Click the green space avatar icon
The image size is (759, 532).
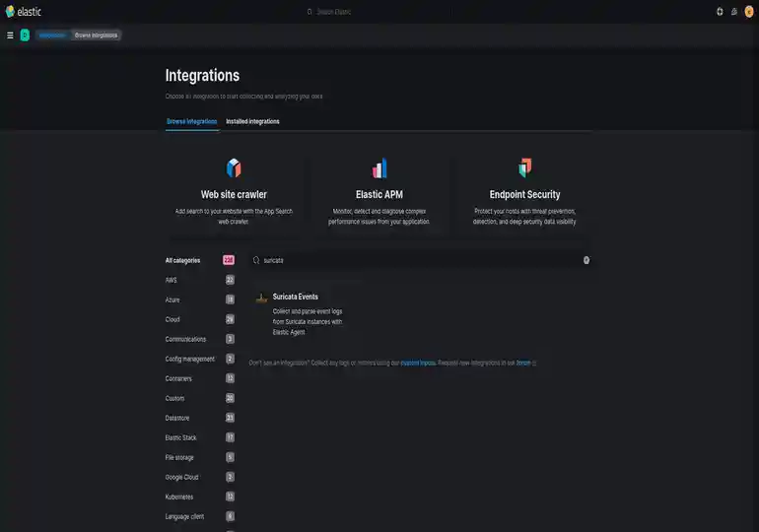(x=25, y=35)
